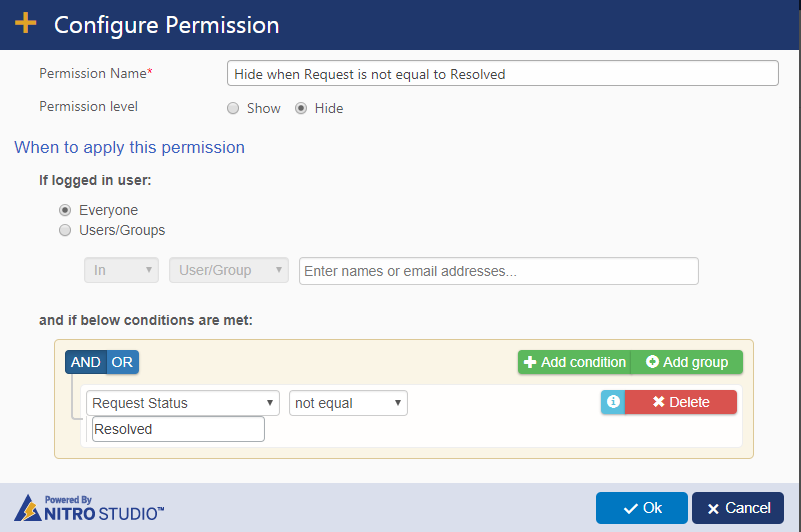Screen dimensions: 801x532
Task: Click the Resolved value input box
Action: (x=178, y=429)
